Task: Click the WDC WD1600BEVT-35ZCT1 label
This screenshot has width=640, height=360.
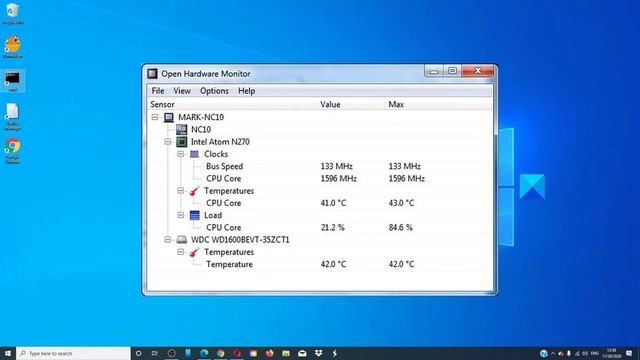Action: 240,240
